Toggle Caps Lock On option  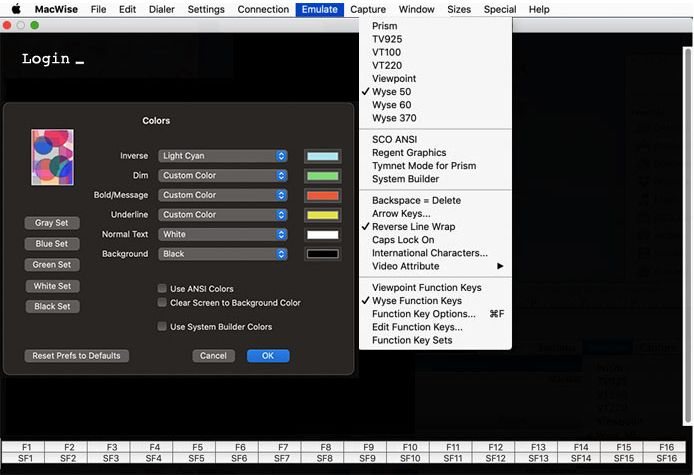(436, 239)
